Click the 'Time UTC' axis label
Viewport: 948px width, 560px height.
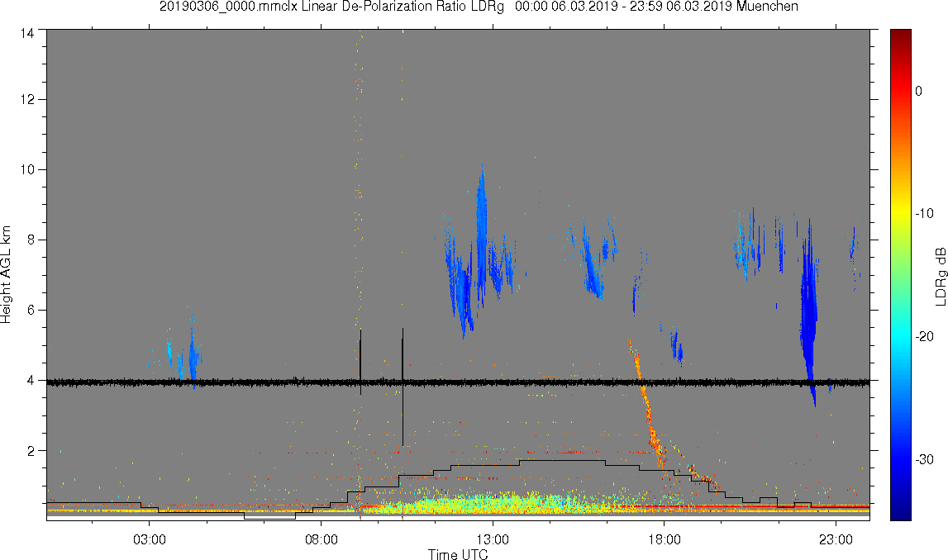458,554
